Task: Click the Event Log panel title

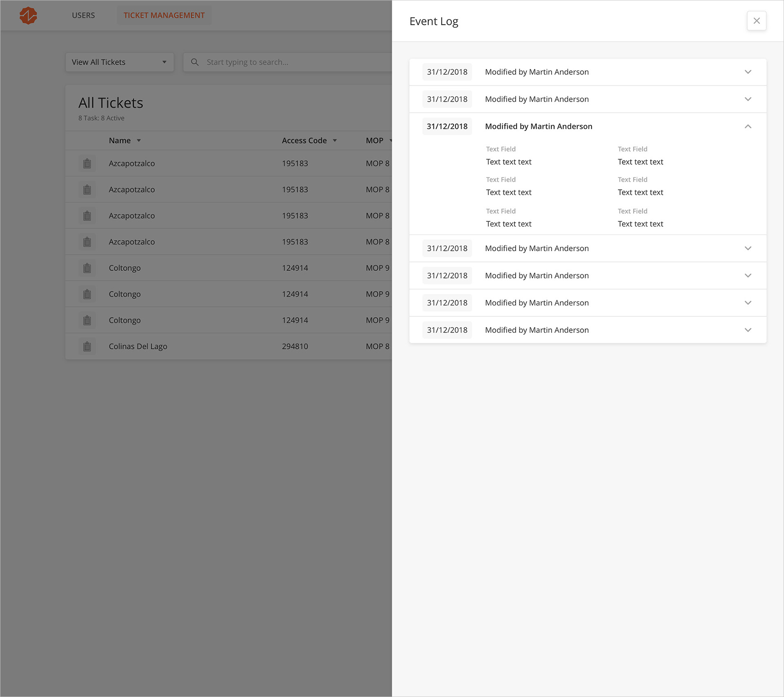Action: (434, 21)
